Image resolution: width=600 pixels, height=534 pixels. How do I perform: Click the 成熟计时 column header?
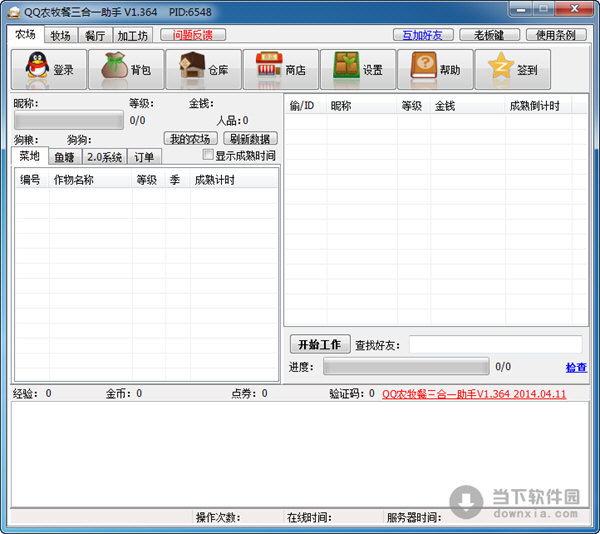click(233, 179)
